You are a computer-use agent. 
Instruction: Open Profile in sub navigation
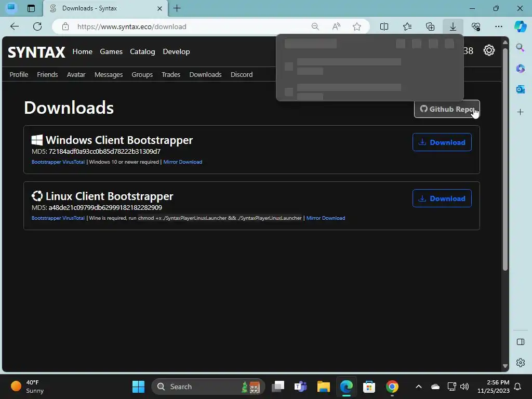coord(19,74)
